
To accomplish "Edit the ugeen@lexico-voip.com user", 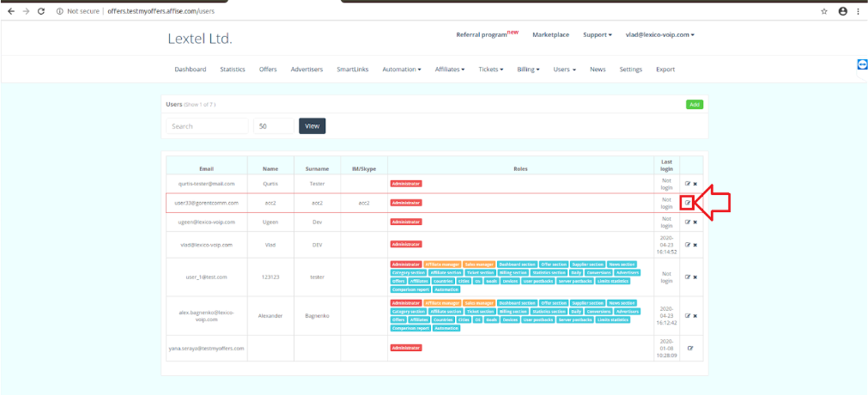I will (x=688, y=222).
